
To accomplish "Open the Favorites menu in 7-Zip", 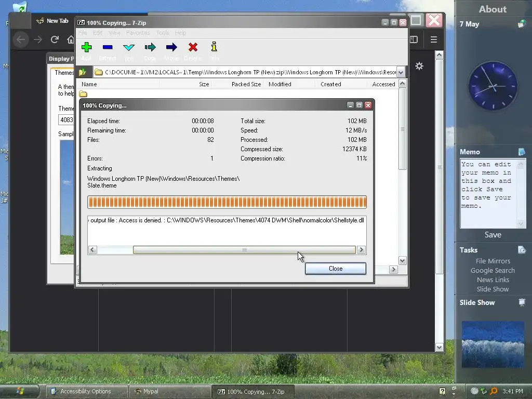I will 138,33.
